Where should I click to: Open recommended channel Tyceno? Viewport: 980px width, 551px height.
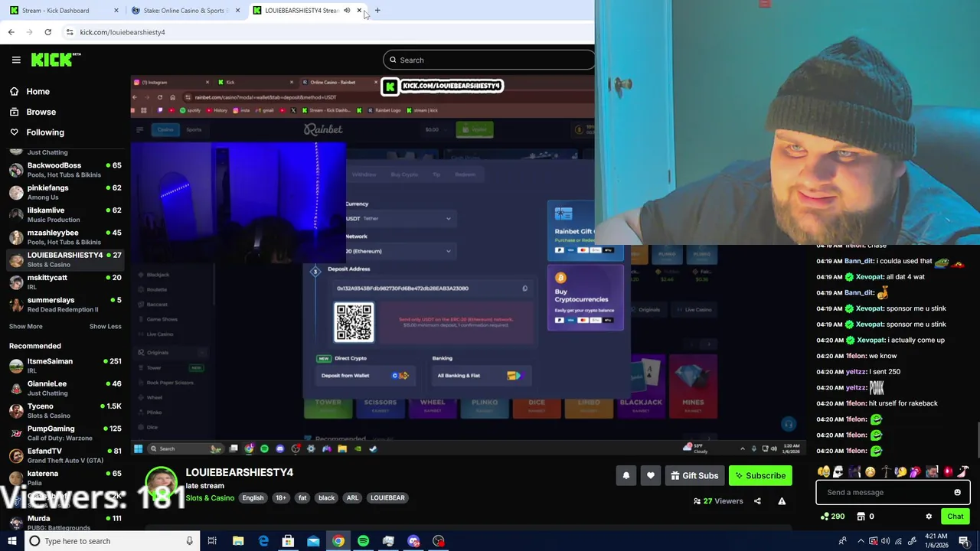coord(64,410)
